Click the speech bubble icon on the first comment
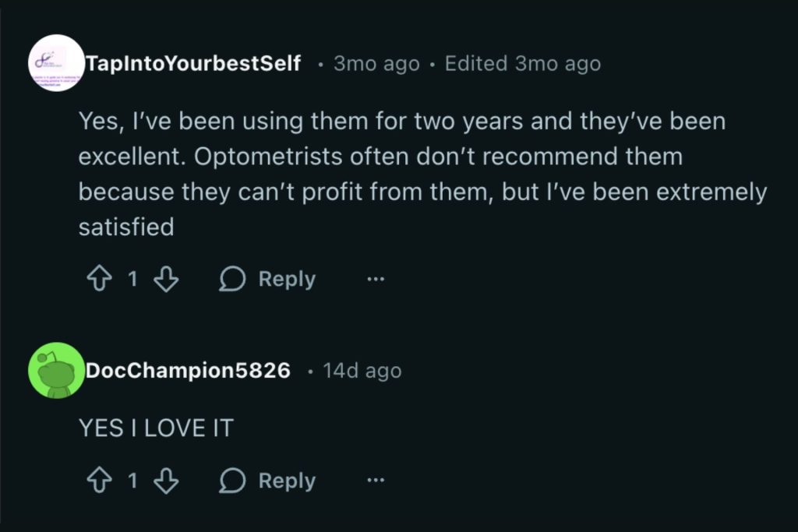Image resolution: width=798 pixels, height=532 pixels. [232, 278]
